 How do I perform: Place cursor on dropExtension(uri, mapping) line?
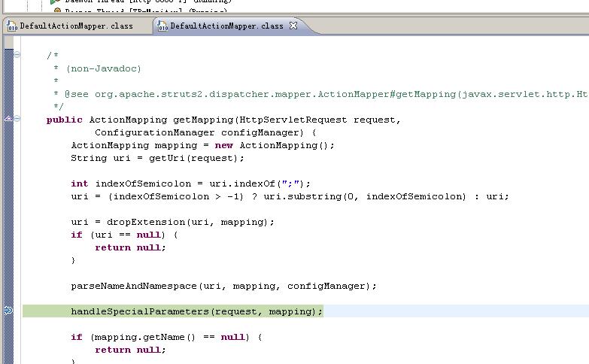(172, 222)
